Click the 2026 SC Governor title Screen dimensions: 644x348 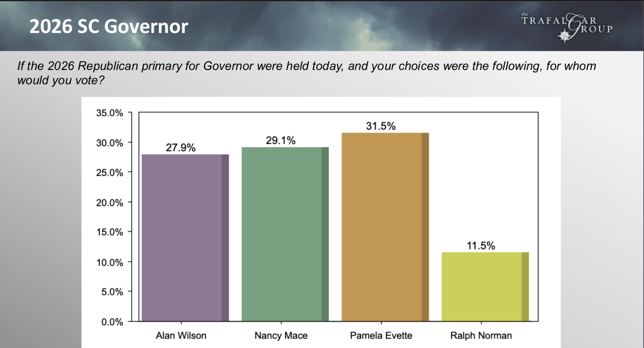(x=109, y=26)
